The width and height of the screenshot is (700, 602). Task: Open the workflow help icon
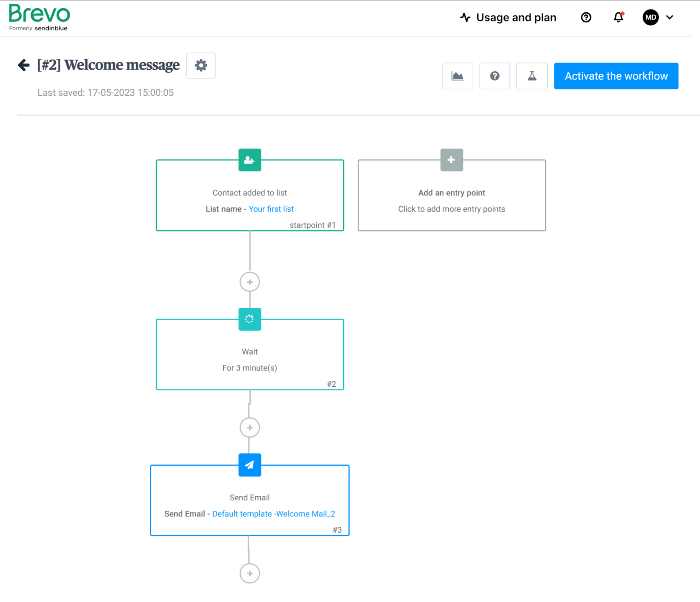tap(494, 76)
